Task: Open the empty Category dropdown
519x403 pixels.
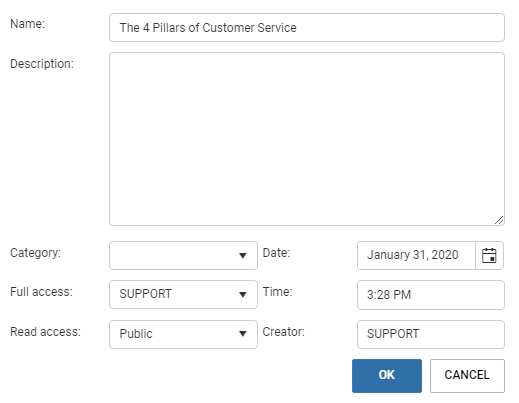Action: coord(183,255)
